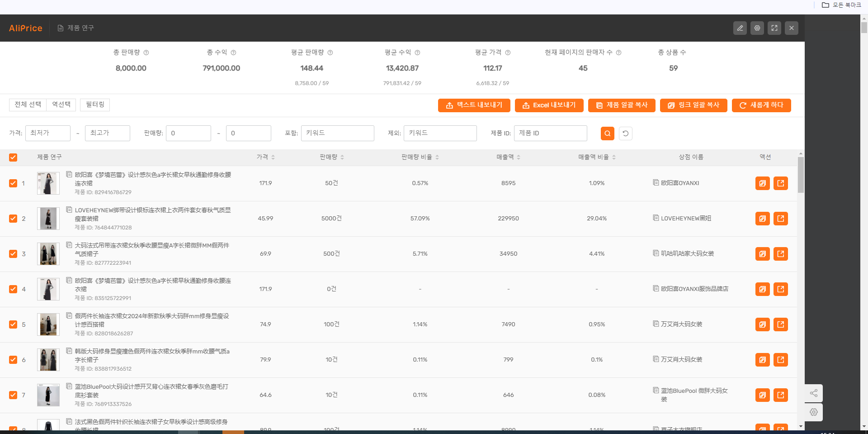
Task: Uncheck row 7 checkbox
Action: [x=13, y=395]
